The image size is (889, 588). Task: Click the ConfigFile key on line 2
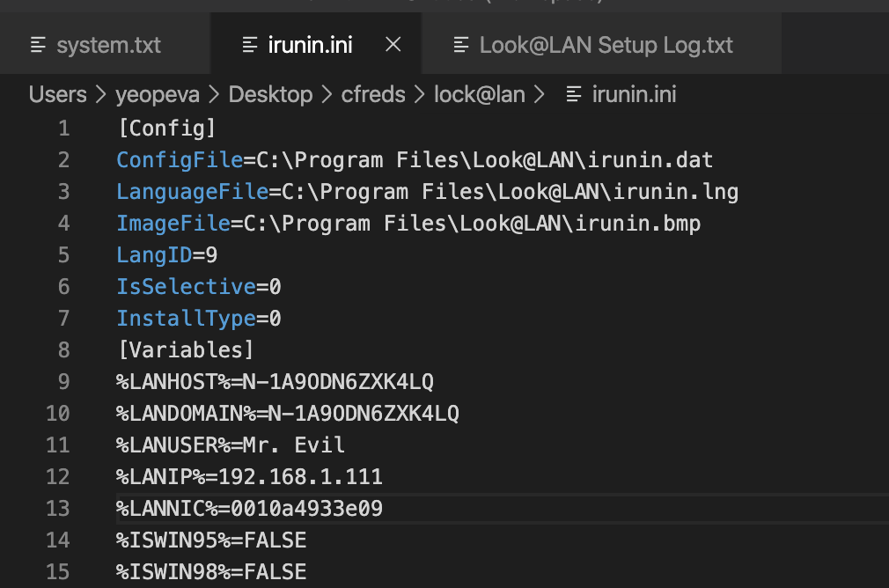click(x=180, y=160)
